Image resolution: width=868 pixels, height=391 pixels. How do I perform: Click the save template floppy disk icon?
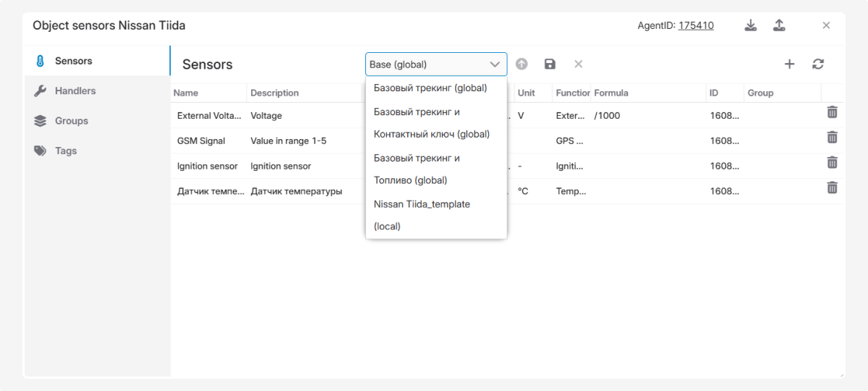[550, 64]
